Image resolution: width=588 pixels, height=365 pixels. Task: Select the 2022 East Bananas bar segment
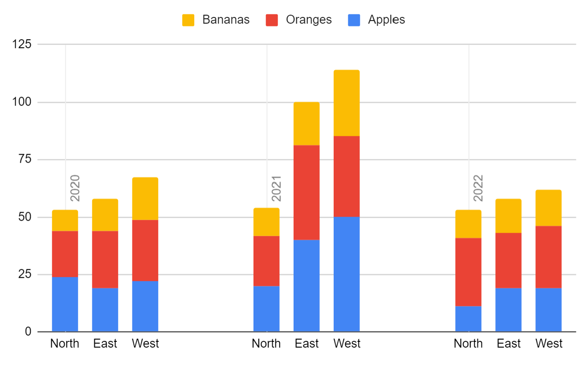pyautogui.click(x=508, y=216)
